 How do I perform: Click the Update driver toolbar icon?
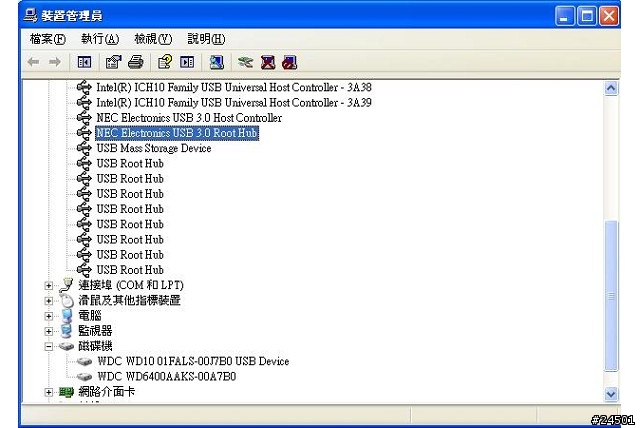[245, 62]
